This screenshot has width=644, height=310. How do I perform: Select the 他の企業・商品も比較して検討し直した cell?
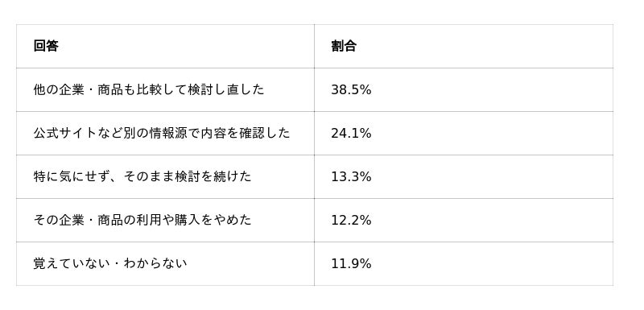click(165, 90)
